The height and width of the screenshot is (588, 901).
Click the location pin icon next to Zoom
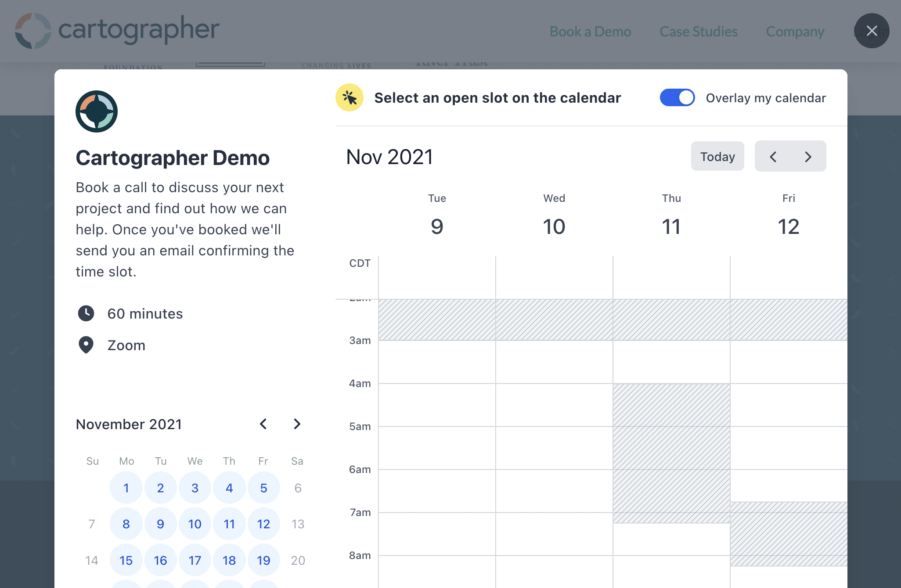point(86,344)
